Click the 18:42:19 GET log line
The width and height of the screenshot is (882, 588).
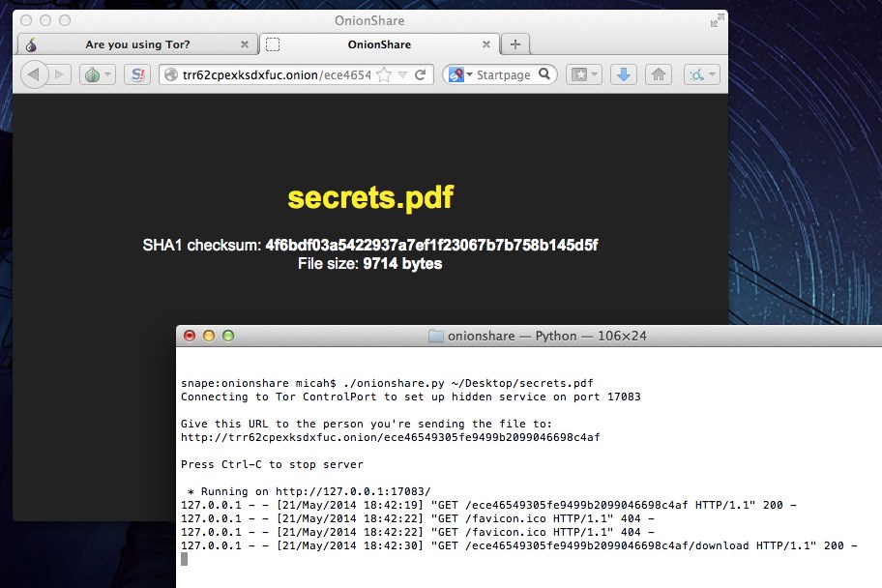point(488,505)
